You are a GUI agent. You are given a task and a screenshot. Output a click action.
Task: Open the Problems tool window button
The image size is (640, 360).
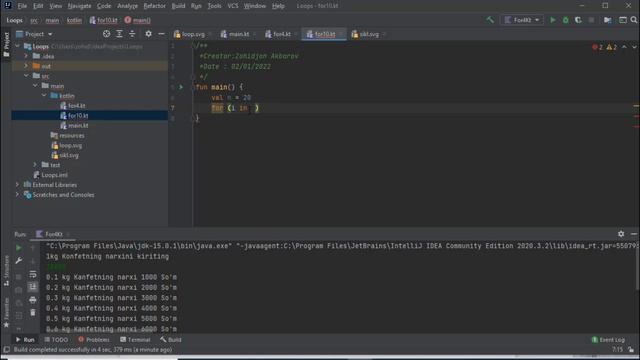(x=94, y=339)
